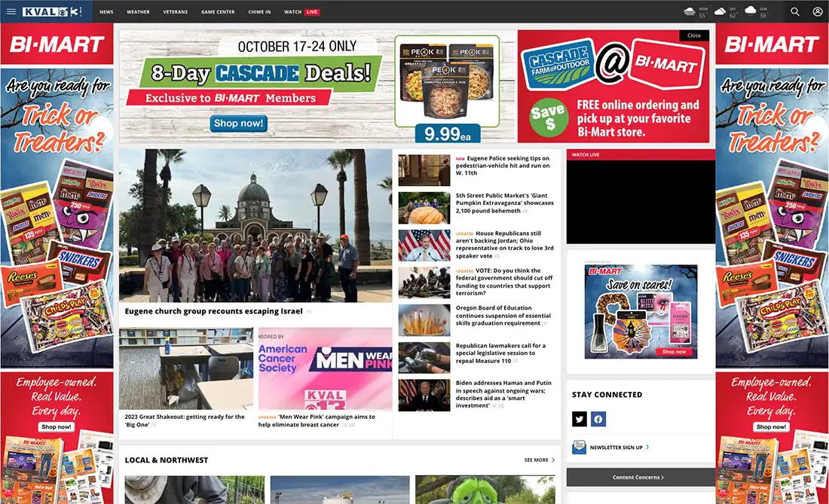Open the Game Center menu item
Screen dimensions: 829x504
coord(218,11)
